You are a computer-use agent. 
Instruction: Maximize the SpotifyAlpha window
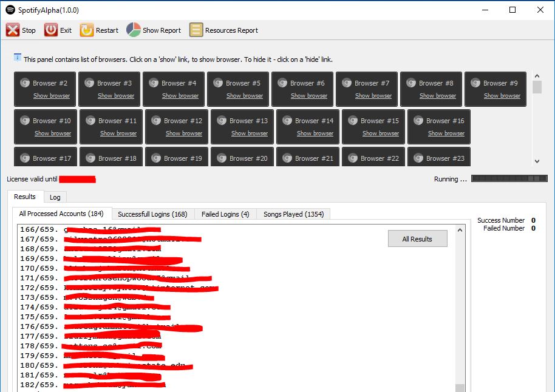tap(512, 10)
